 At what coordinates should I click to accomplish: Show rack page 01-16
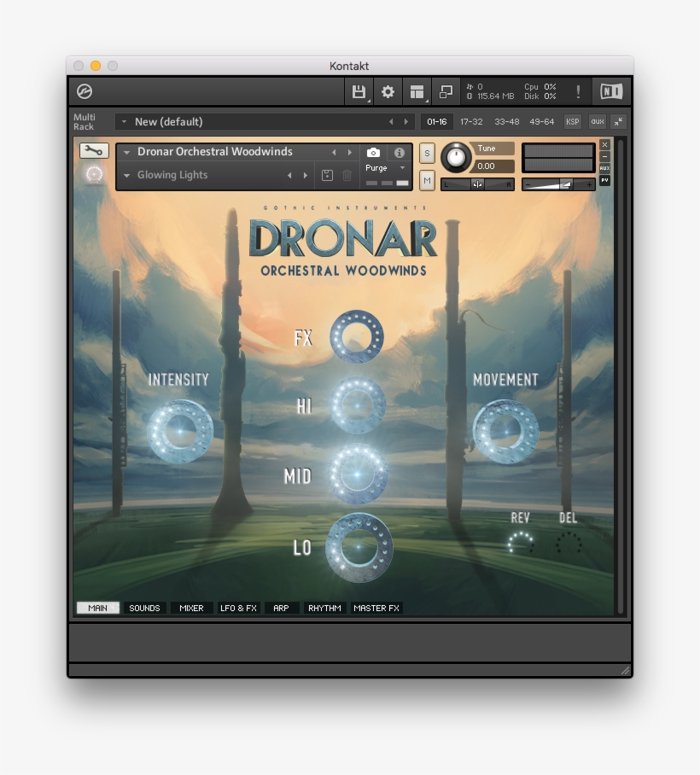click(x=437, y=121)
